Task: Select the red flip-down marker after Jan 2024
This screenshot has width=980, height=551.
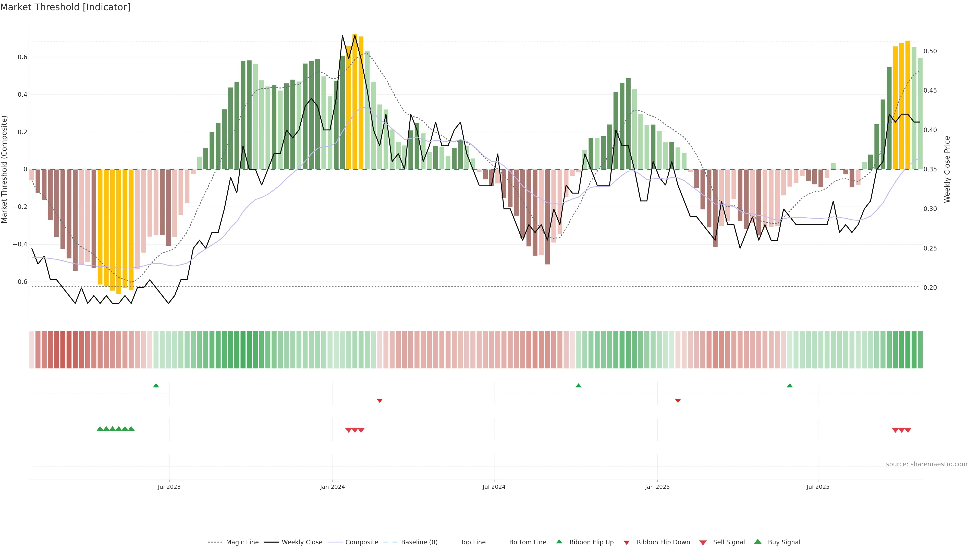Action: point(380,400)
